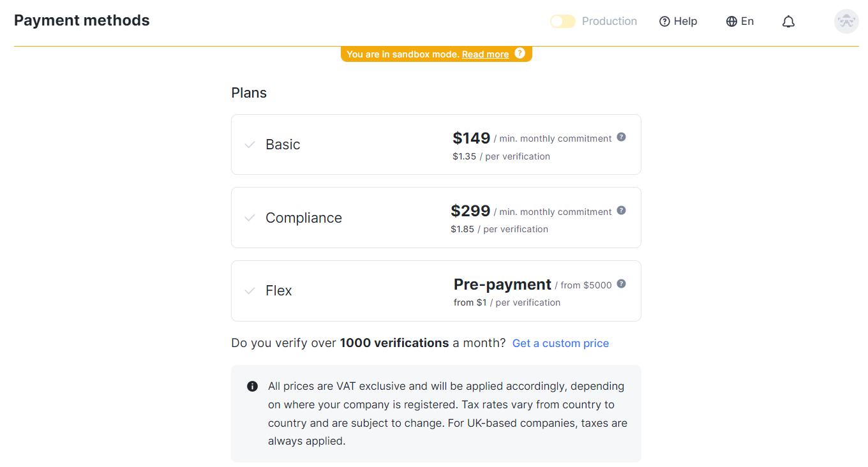
Task: Select the Basic plan checkmark
Action: point(250,145)
